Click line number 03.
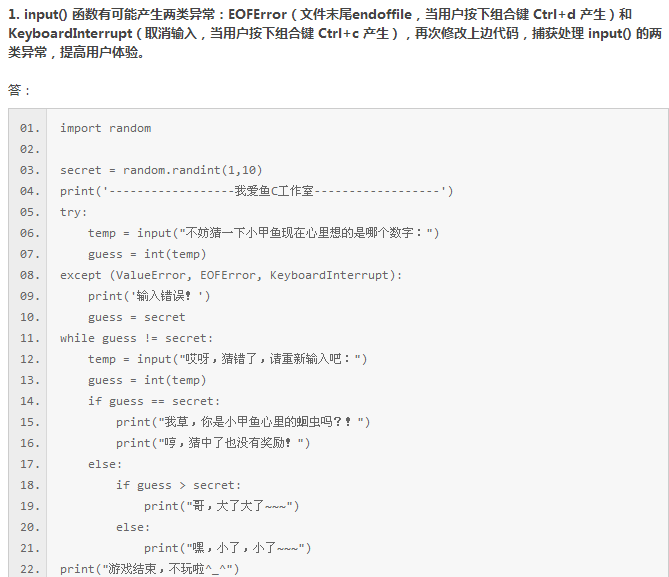This screenshot has height=577, width=669. click(30, 170)
